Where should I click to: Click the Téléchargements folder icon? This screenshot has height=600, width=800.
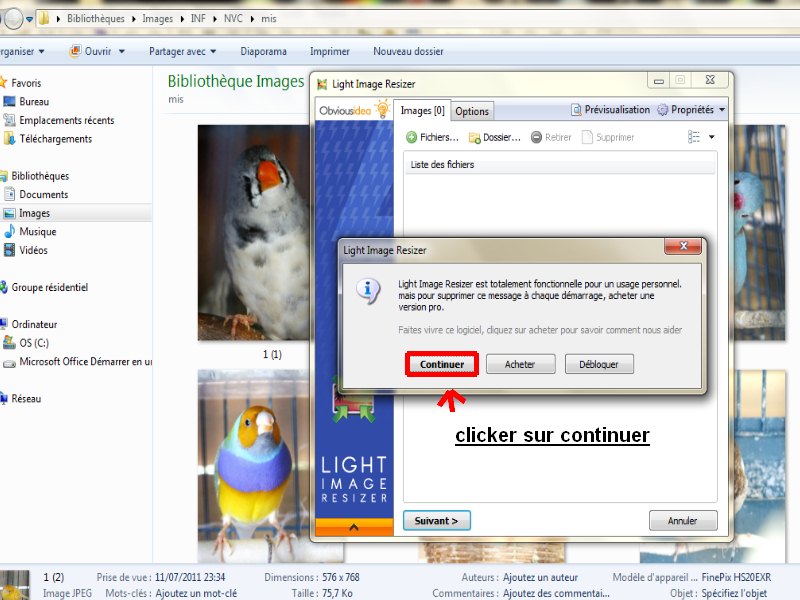tap(10, 139)
